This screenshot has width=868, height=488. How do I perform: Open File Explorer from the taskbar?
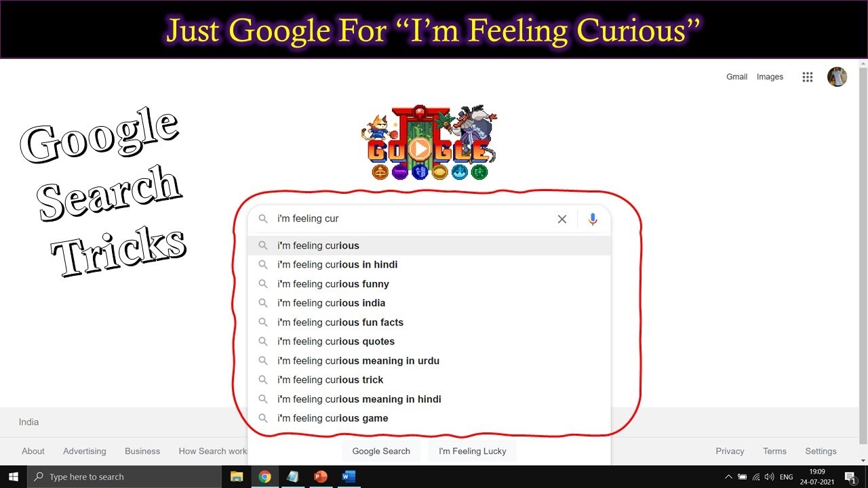(237, 476)
